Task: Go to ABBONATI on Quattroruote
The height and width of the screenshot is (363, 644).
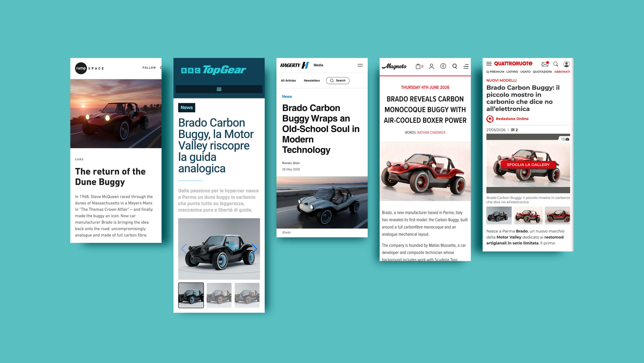Action: point(562,72)
